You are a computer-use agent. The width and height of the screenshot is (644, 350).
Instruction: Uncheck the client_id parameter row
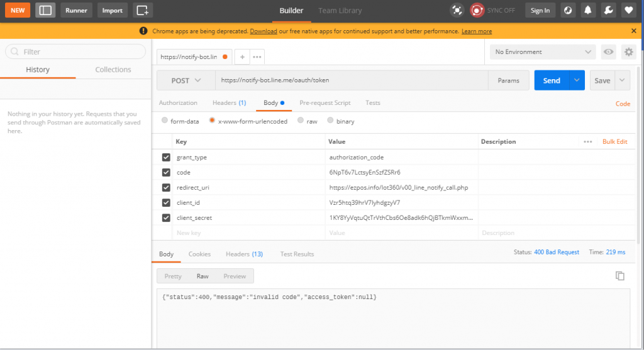tap(166, 203)
